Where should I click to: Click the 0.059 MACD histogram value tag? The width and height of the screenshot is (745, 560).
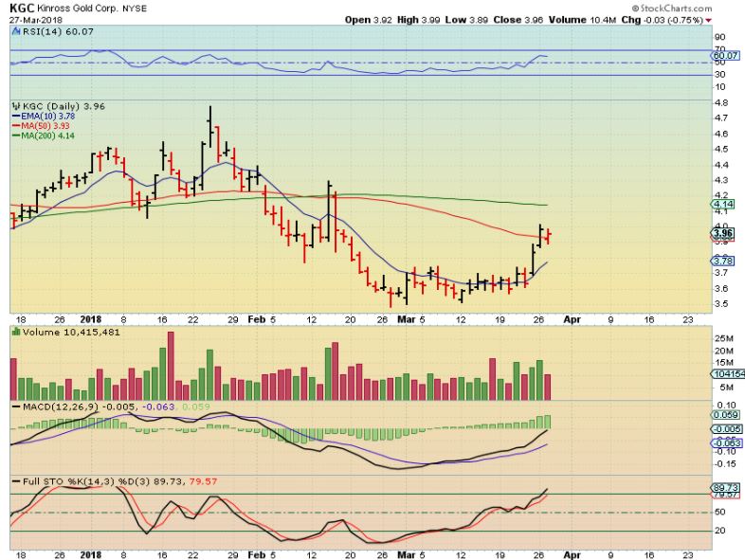coord(725,415)
